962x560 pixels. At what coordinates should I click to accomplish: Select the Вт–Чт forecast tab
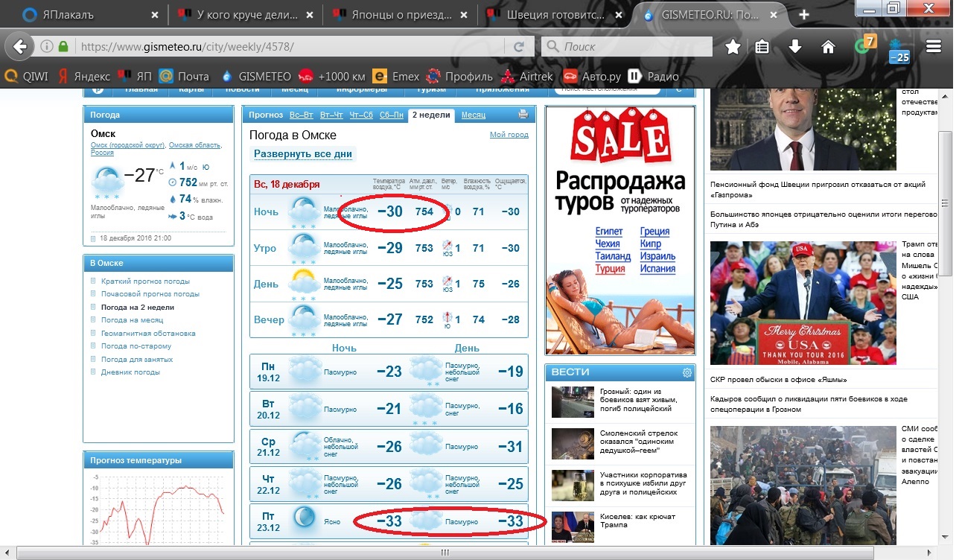[331, 115]
